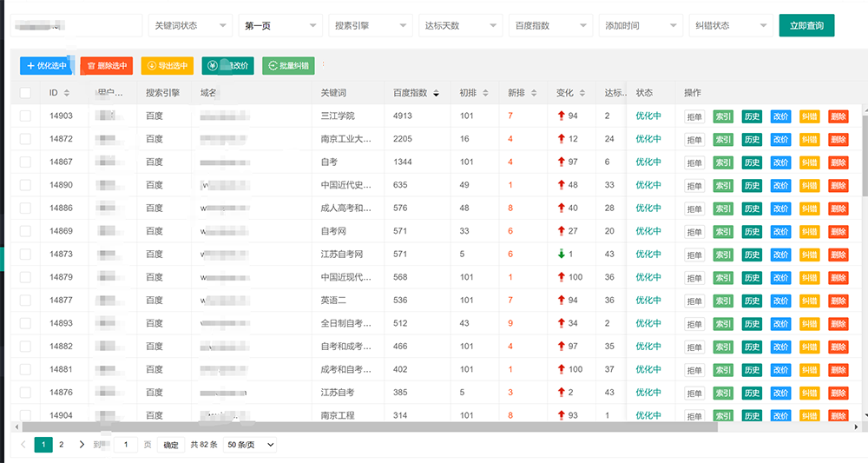868x463 pixels.
Task: Go to page 2
Action: (x=61, y=445)
